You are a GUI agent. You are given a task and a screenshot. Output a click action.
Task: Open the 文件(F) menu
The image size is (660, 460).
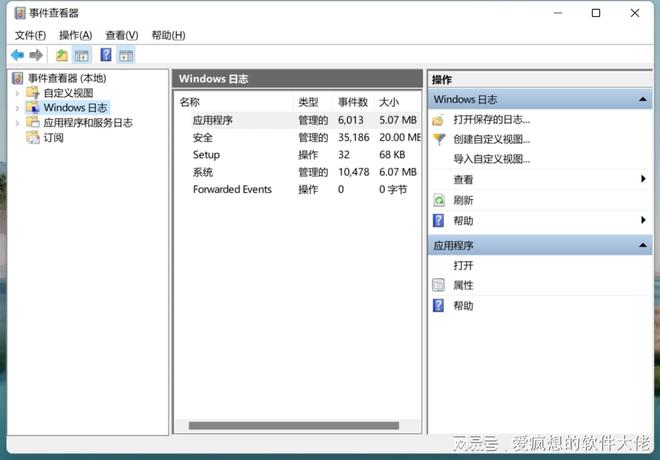point(30,35)
